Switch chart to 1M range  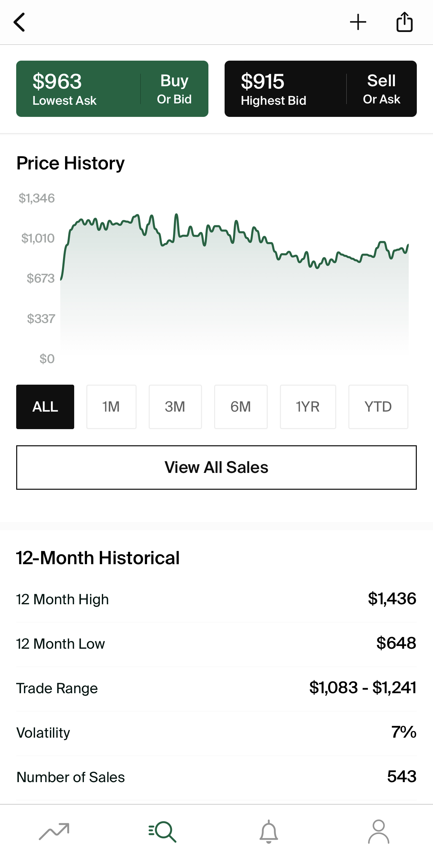click(111, 407)
